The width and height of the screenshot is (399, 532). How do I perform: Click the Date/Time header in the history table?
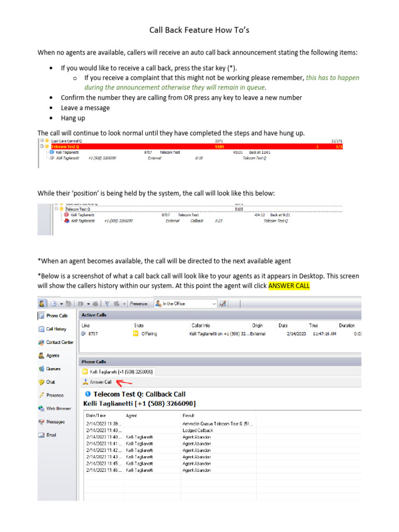click(x=96, y=415)
